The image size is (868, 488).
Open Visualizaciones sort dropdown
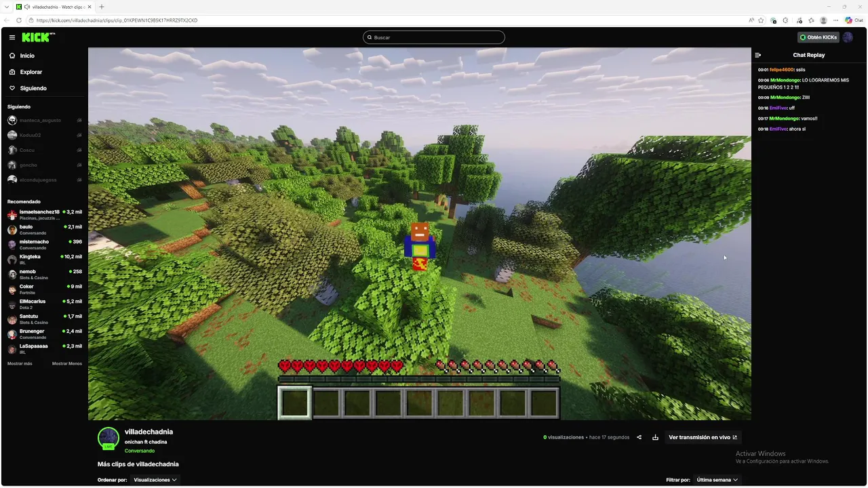tap(155, 480)
